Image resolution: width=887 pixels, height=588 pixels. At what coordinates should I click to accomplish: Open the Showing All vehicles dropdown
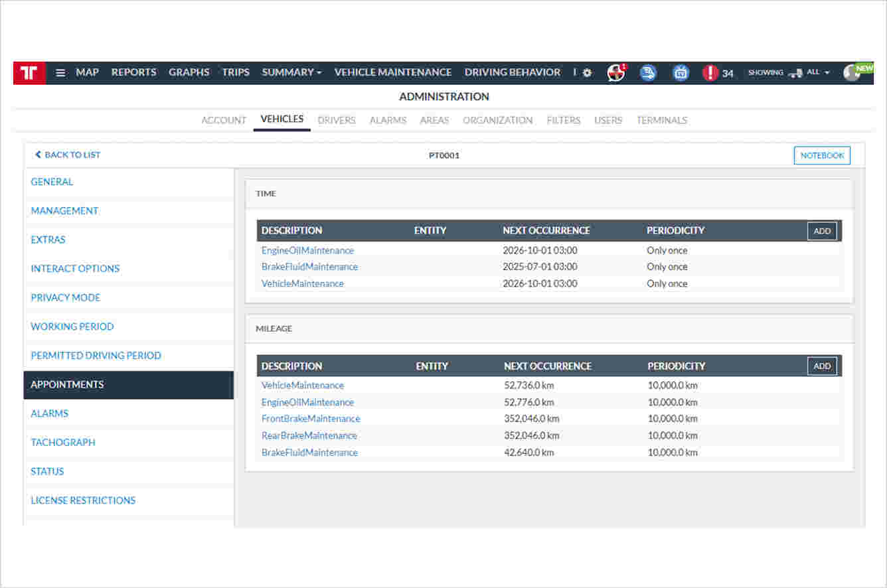click(789, 72)
